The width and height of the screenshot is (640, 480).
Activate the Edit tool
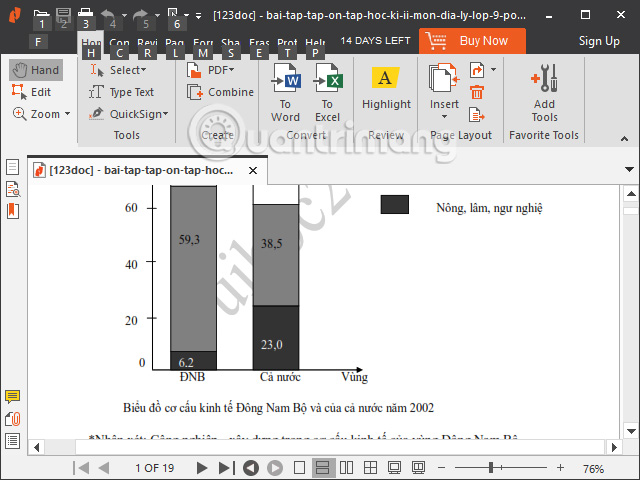31,92
